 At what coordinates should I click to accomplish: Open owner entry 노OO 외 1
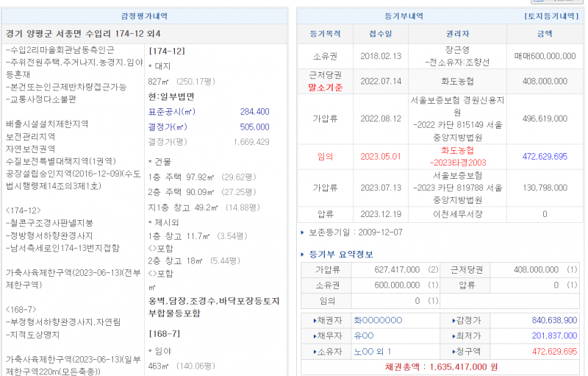tap(373, 351)
